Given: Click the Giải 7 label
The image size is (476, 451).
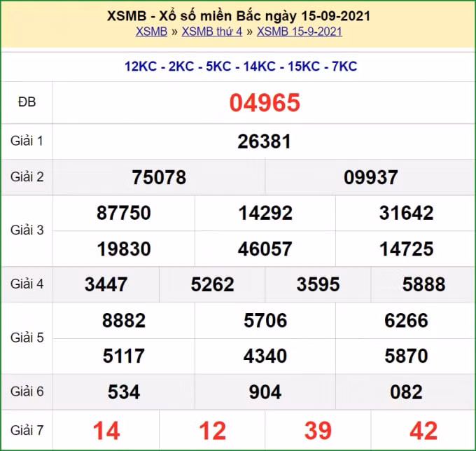Looking at the screenshot, I should tap(27, 431).
